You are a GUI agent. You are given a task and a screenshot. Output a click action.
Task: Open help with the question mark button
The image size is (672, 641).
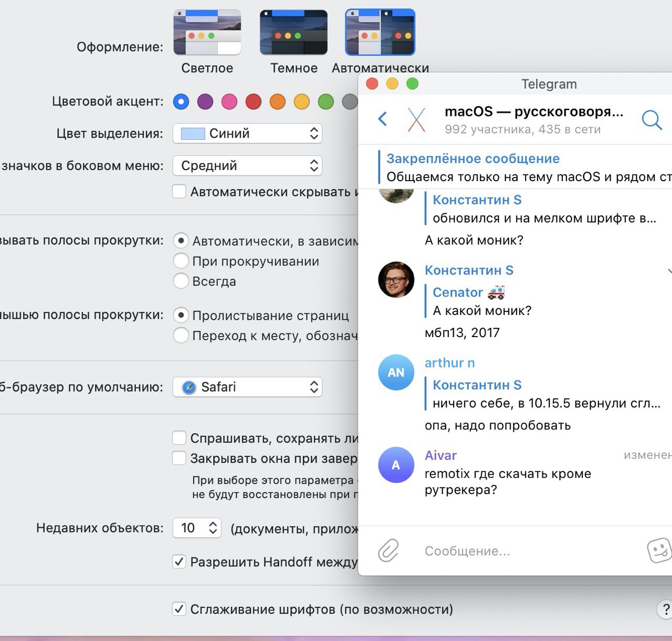pyautogui.click(x=665, y=610)
